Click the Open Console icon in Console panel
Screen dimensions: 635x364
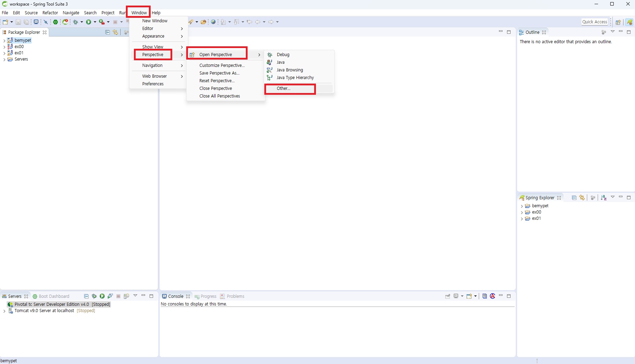(469, 296)
